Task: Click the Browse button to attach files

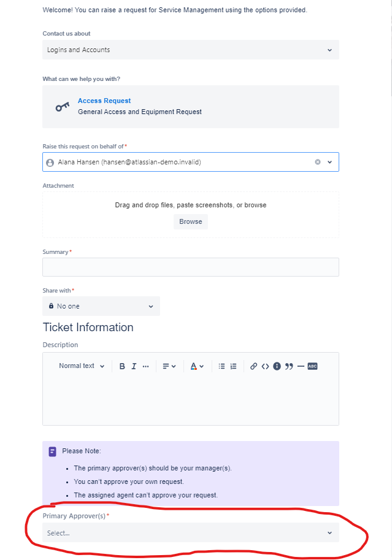Action: [190, 221]
